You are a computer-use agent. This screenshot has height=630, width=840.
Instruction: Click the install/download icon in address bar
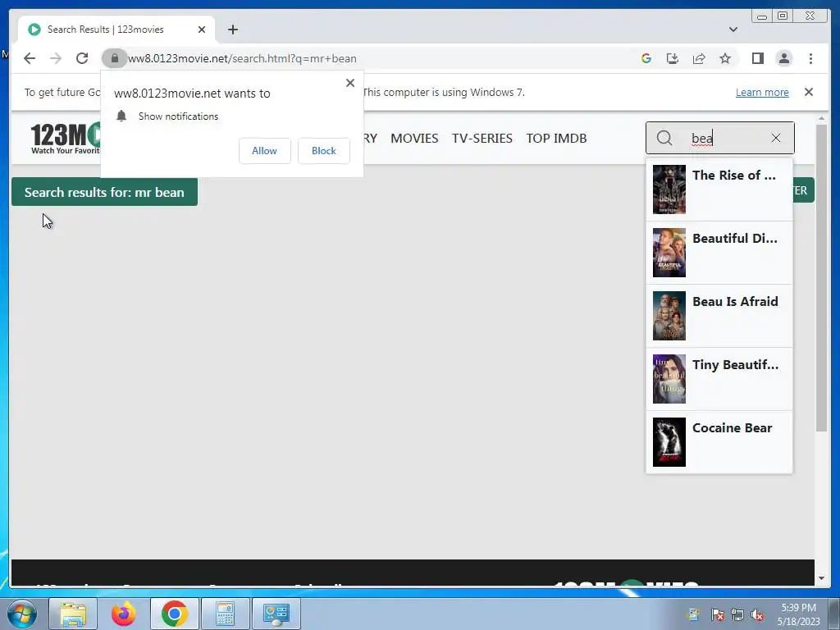[x=673, y=58]
